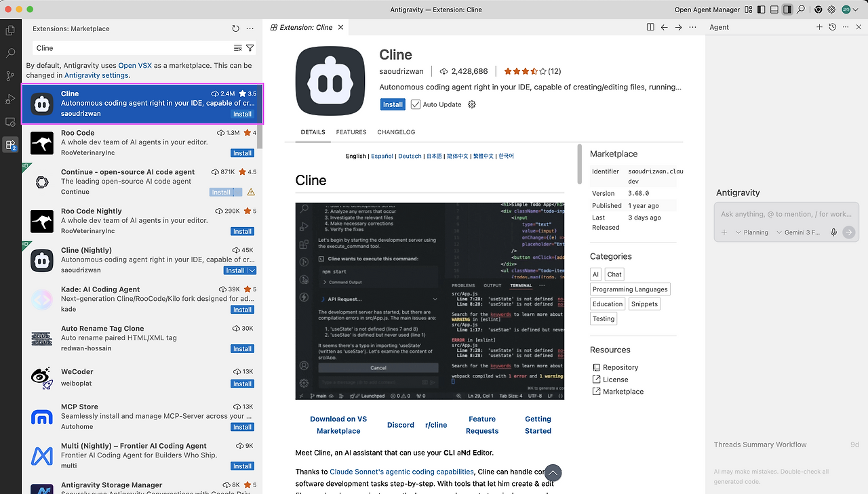This screenshot has height=494, width=868.
Task: Switch to the CHANGELOG tab
Action: pyautogui.click(x=396, y=132)
